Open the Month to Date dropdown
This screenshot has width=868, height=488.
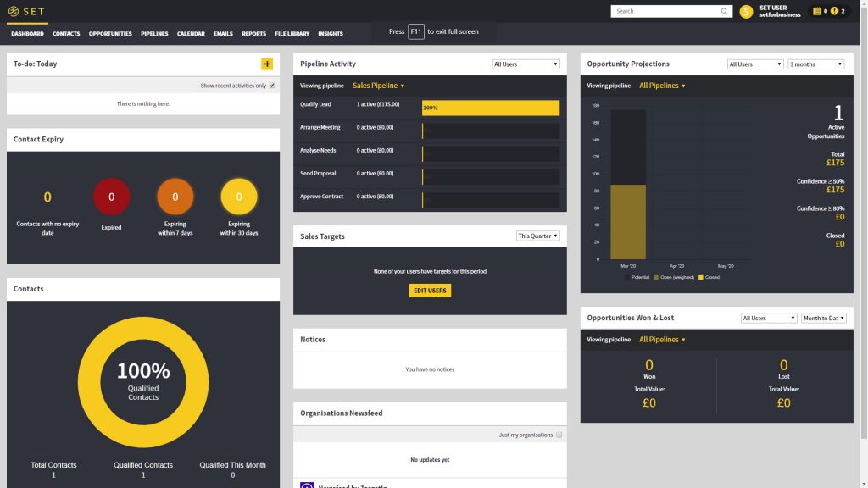[x=824, y=319]
